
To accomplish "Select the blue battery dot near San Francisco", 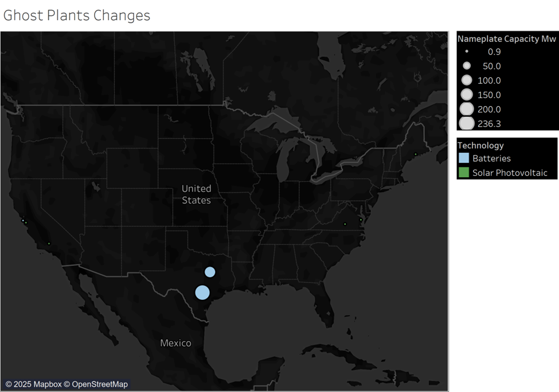I will point(22,220).
